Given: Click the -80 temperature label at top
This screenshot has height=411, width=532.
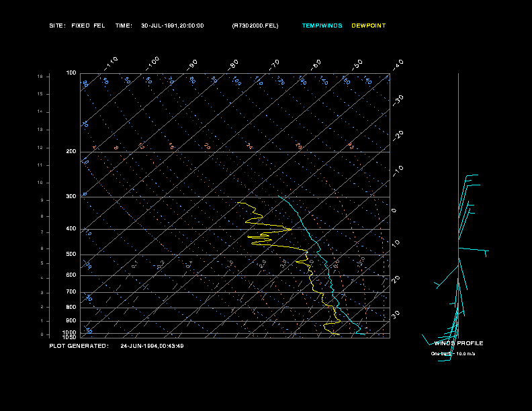Looking at the screenshot, I should pyautogui.click(x=233, y=65).
